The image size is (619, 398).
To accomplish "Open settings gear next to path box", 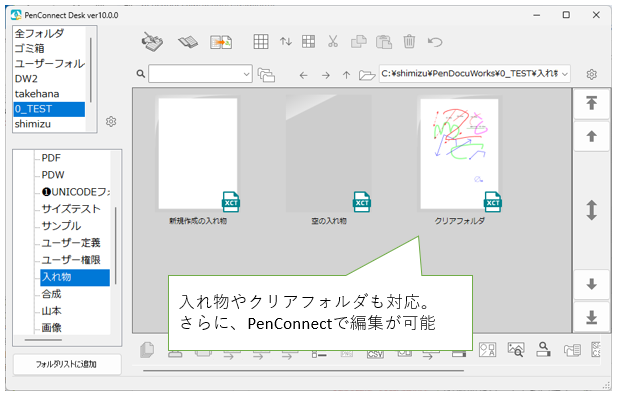I will click(x=591, y=74).
